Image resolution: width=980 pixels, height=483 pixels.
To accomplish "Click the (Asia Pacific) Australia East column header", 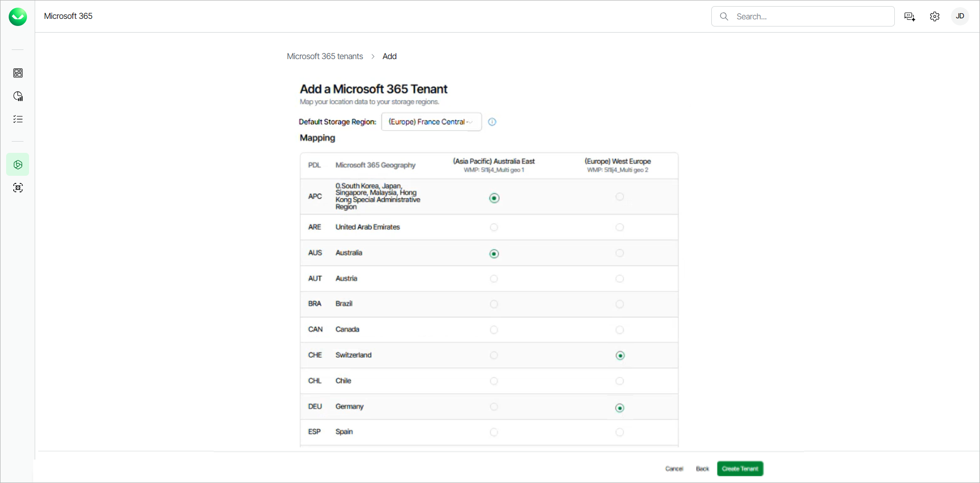I will pos(494,165).
